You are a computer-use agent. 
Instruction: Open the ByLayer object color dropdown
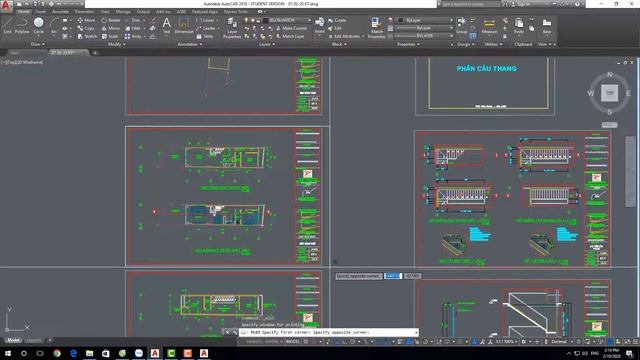click(x=424, y=20)
